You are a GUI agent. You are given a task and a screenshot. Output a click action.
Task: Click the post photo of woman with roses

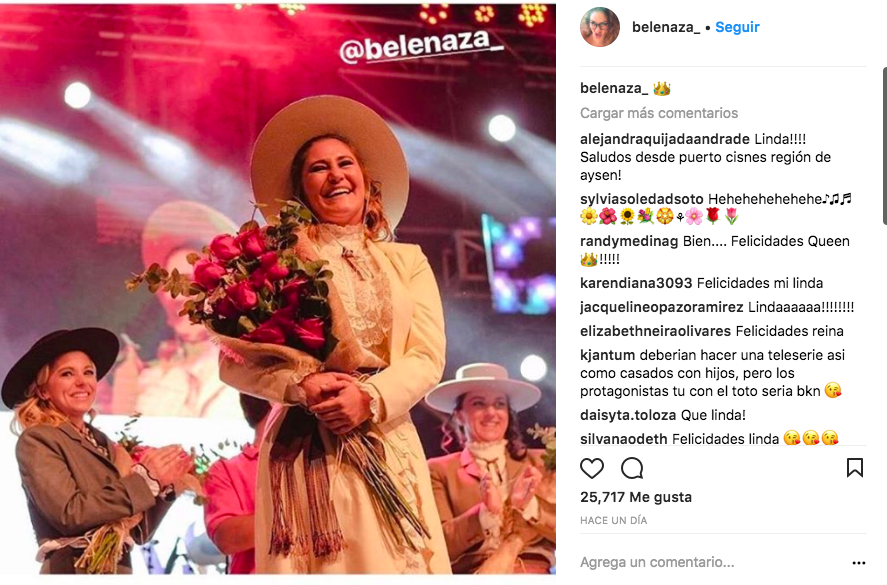[278, 290]
